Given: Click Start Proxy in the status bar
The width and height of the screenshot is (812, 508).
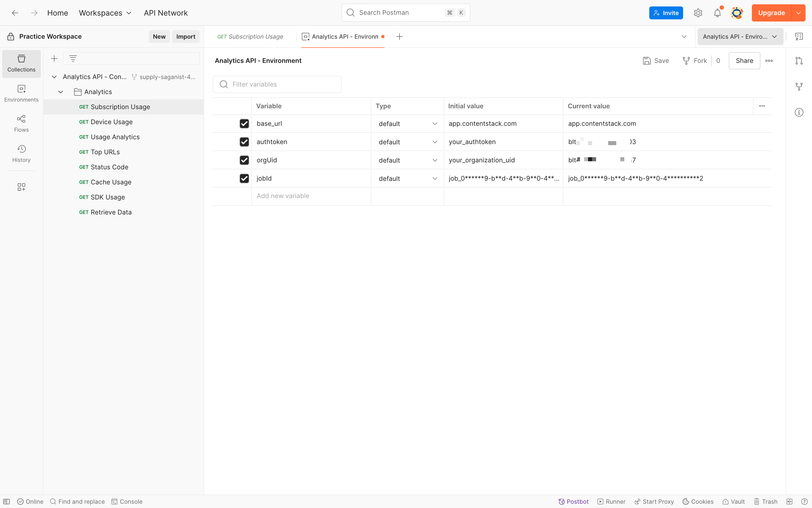Looking at the screenshot, I should tap(654, 501).
